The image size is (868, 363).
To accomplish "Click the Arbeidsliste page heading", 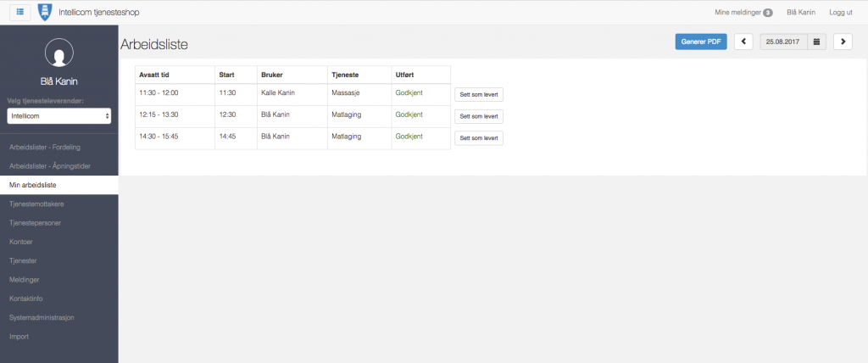I will (x=154, y=45).
